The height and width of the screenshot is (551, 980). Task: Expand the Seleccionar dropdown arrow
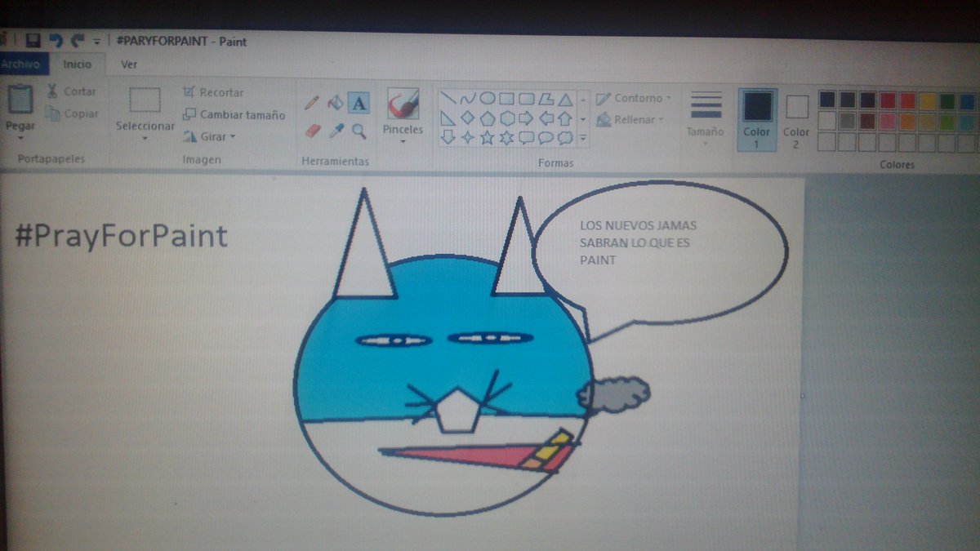click(145, 138)
